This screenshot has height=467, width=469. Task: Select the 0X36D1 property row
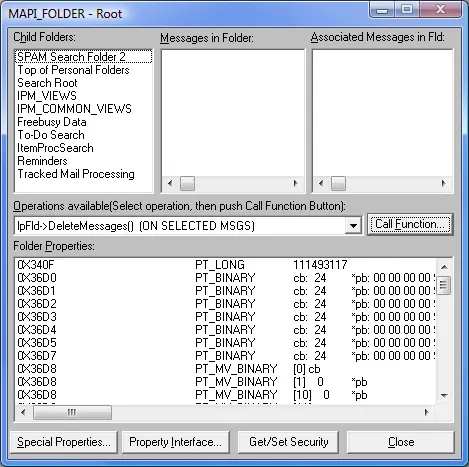tap(226, 291)
